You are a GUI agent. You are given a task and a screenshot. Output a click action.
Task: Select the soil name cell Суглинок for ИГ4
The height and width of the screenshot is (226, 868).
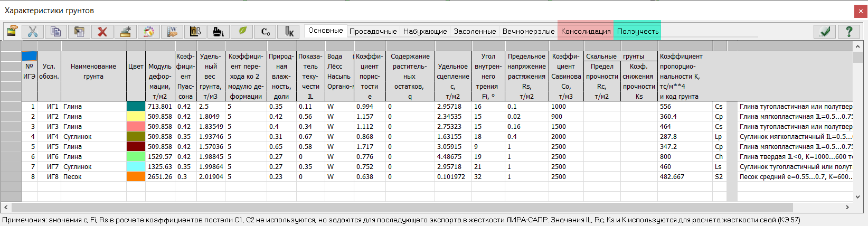[x=78, y=136]
